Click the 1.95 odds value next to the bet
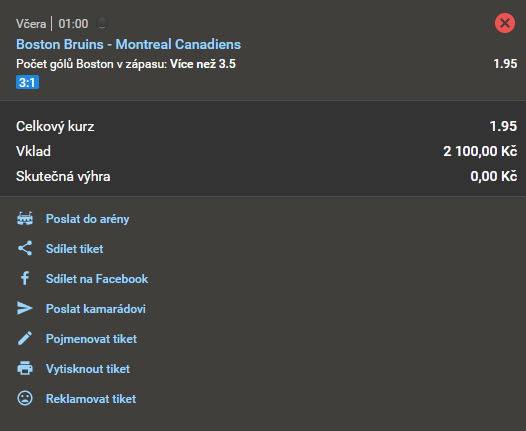This screenshot has width=526, height=431. [x=505, y=64]
